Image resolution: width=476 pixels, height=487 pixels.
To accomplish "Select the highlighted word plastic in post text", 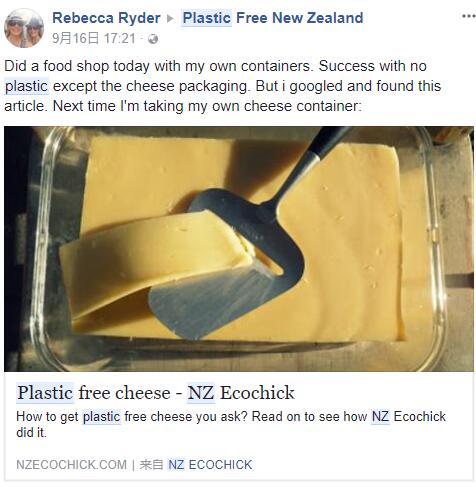I will click(27, 86).
